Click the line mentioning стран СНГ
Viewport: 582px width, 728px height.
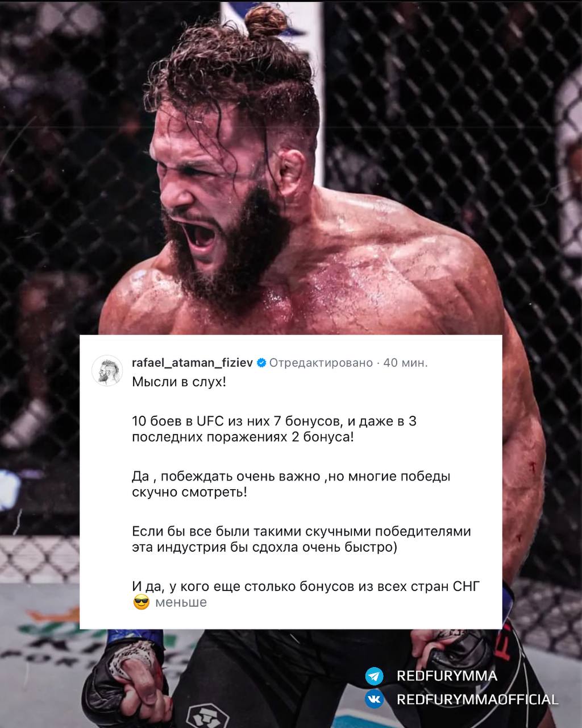point(306,586)
